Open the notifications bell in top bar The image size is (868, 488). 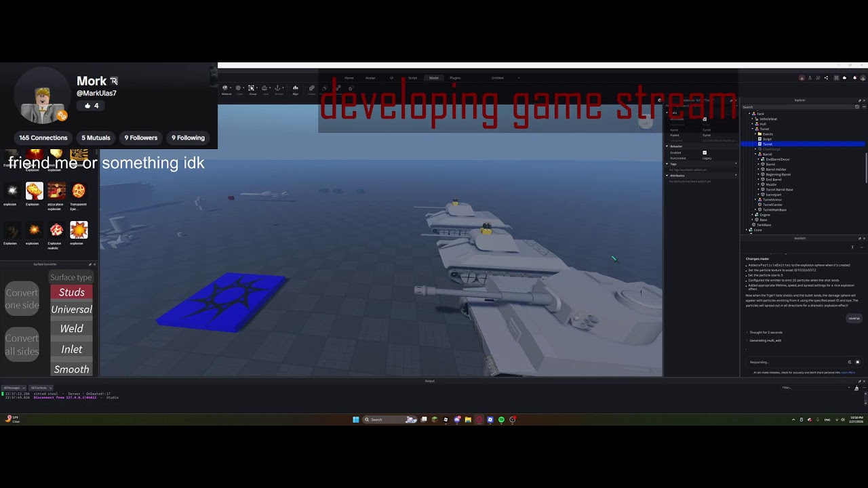coord(854,78)
